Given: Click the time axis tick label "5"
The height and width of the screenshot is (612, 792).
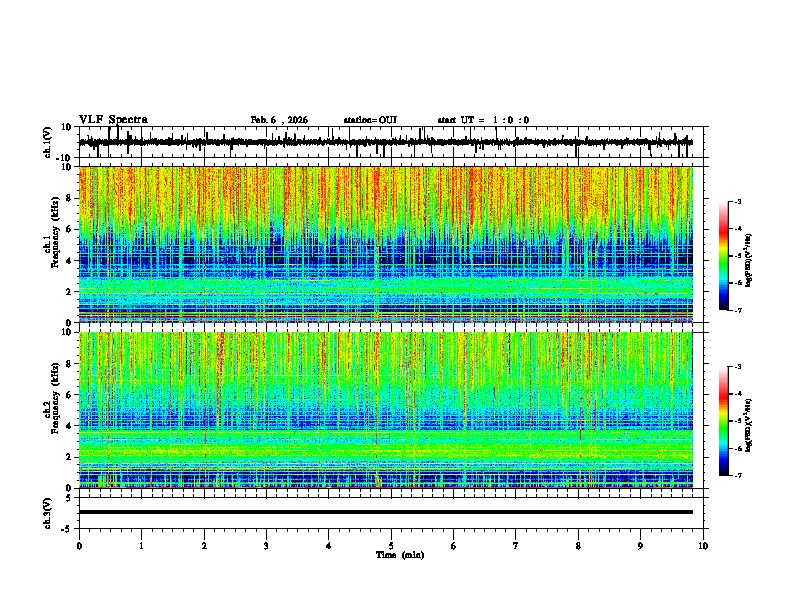Looking at the screenshot, I should point(391,546).
